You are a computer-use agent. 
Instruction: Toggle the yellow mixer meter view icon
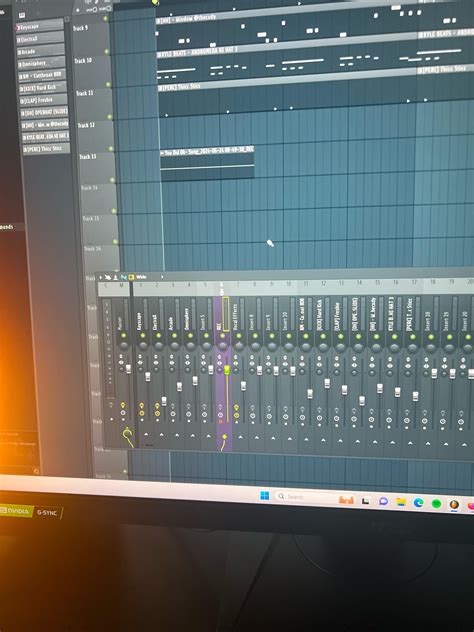pos(131,277)
